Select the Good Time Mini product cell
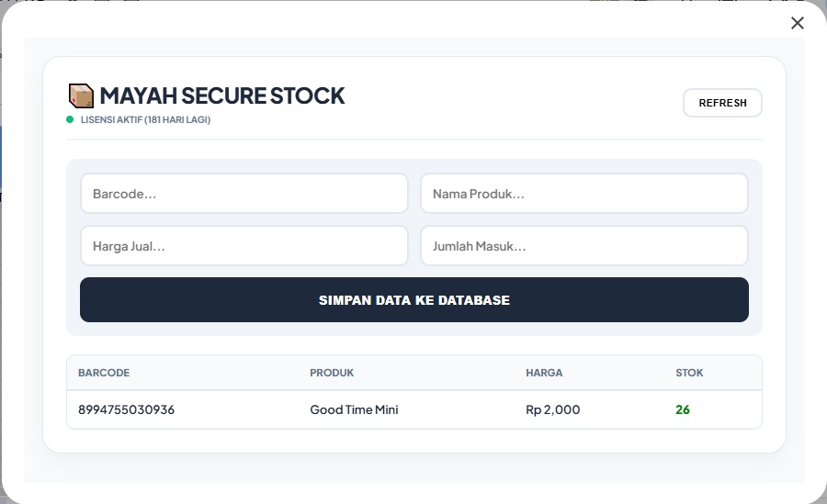This screenshot has width=827, height=504. [x=354, y=409]
